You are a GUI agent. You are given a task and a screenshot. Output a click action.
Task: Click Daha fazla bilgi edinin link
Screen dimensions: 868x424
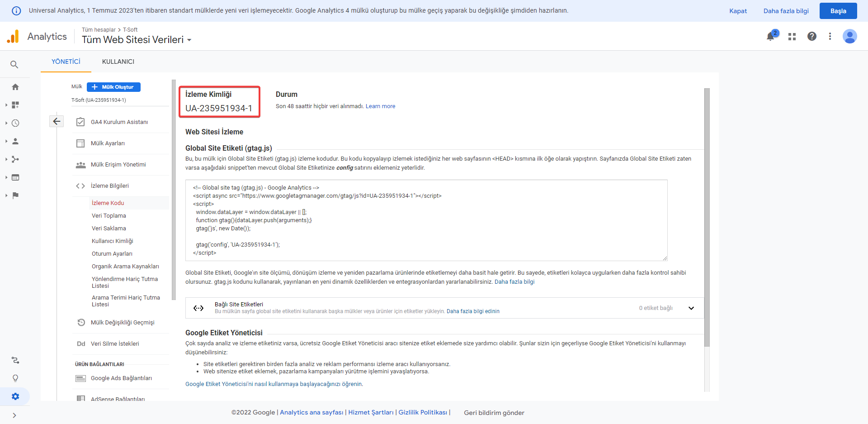[x=473, y=311]
